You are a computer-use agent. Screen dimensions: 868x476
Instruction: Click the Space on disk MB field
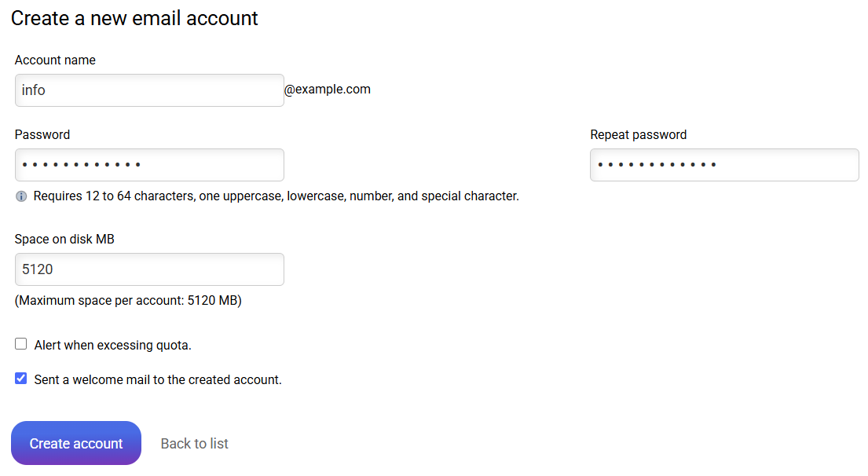(149, 269)
